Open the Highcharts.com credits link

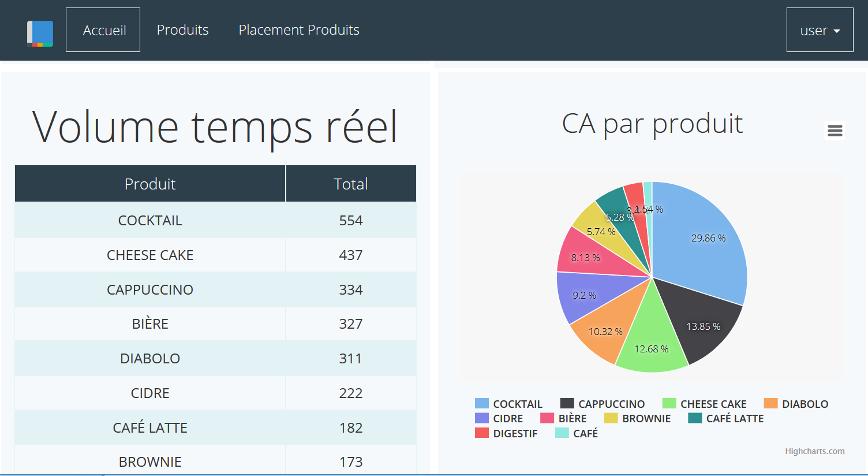(x=814, y=451)
